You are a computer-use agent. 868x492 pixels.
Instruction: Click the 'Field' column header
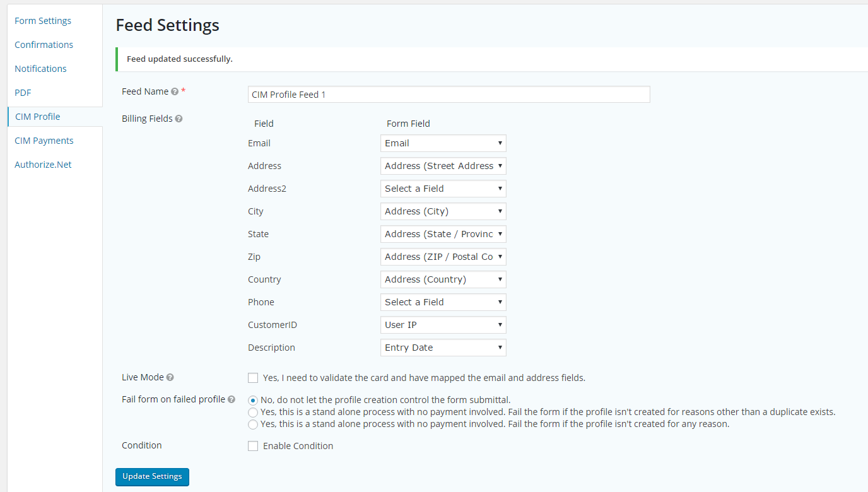pos(264,124)
